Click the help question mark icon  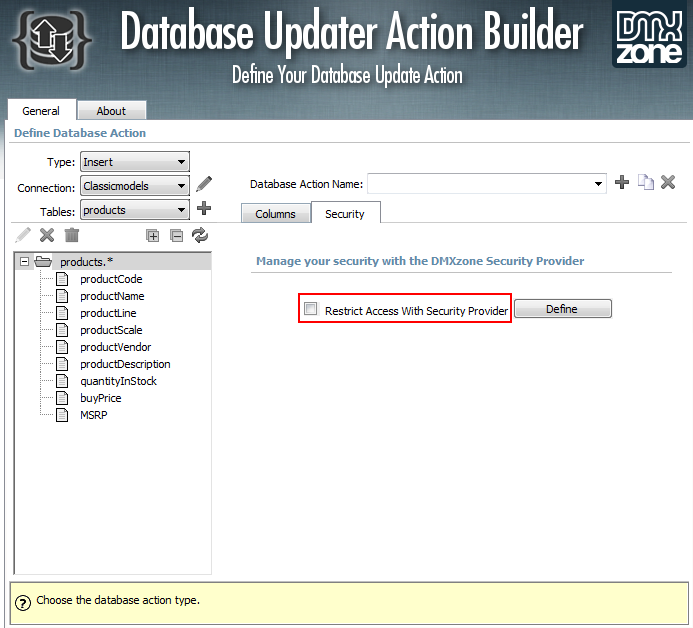23,602
